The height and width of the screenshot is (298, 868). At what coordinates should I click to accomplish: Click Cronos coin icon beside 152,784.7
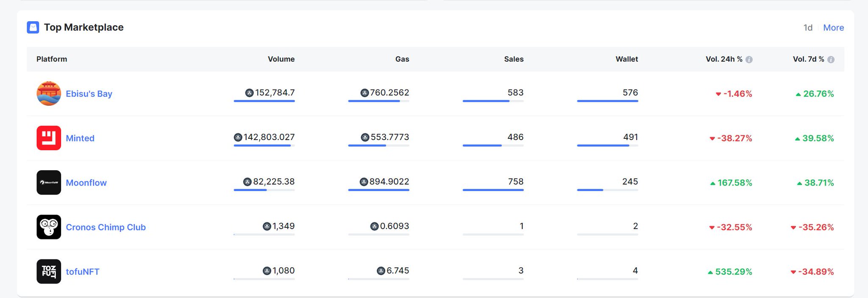(249, 93)
